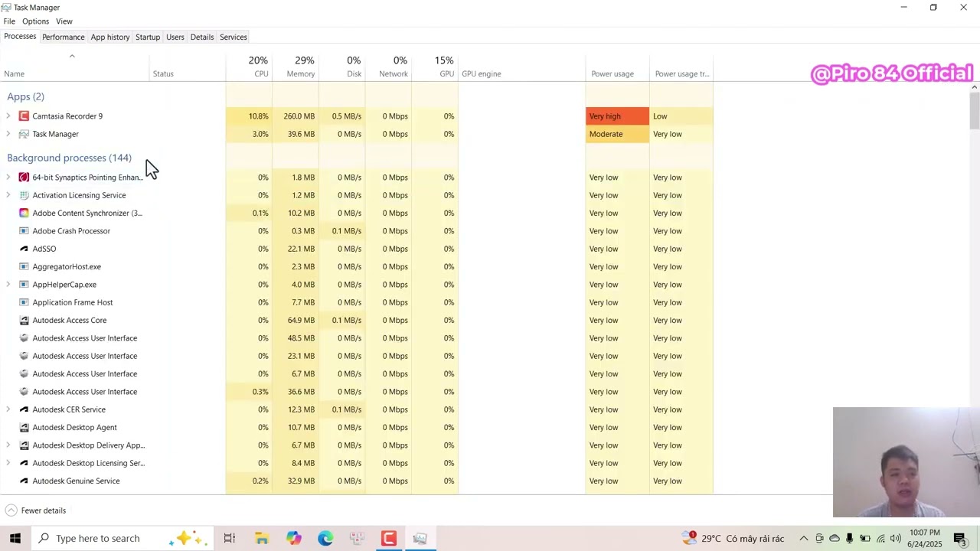Sort by the Status column header

point(188,67)
